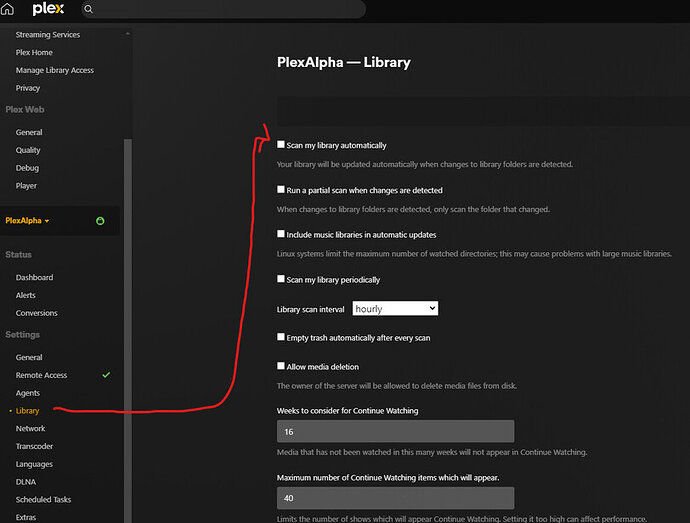Open Scheduled Tasks settings

43,500
